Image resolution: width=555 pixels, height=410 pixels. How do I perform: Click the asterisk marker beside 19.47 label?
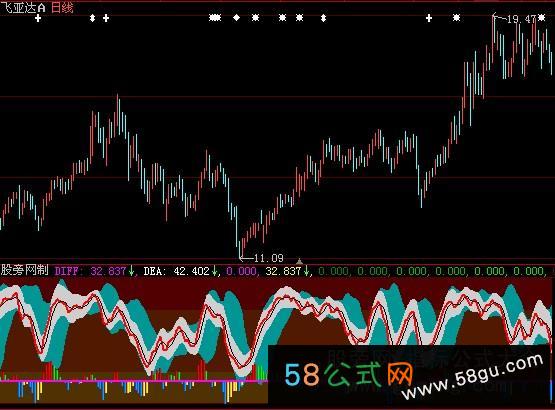(x=542, y=17)
